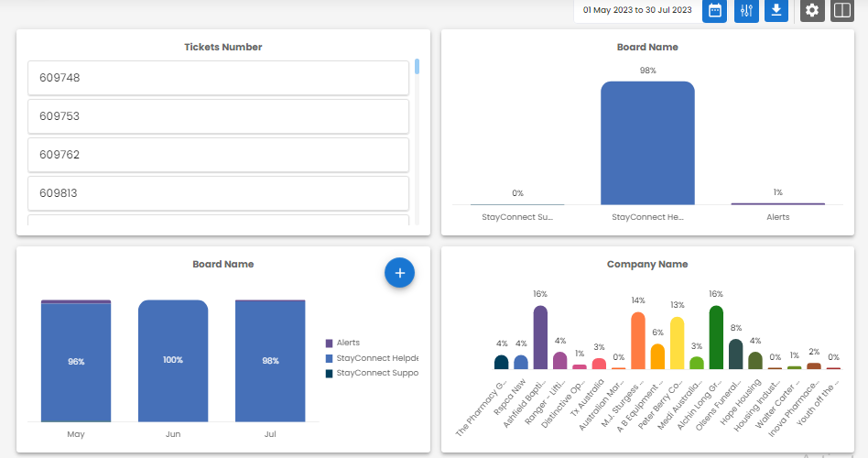Open the settings gear icon

(812, 10)
